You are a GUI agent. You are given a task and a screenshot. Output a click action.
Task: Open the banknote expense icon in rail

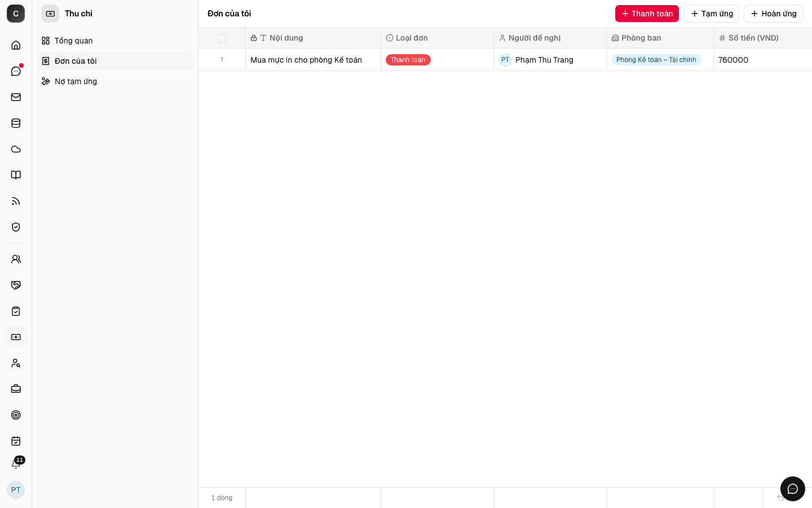click(x=16, y=337)
